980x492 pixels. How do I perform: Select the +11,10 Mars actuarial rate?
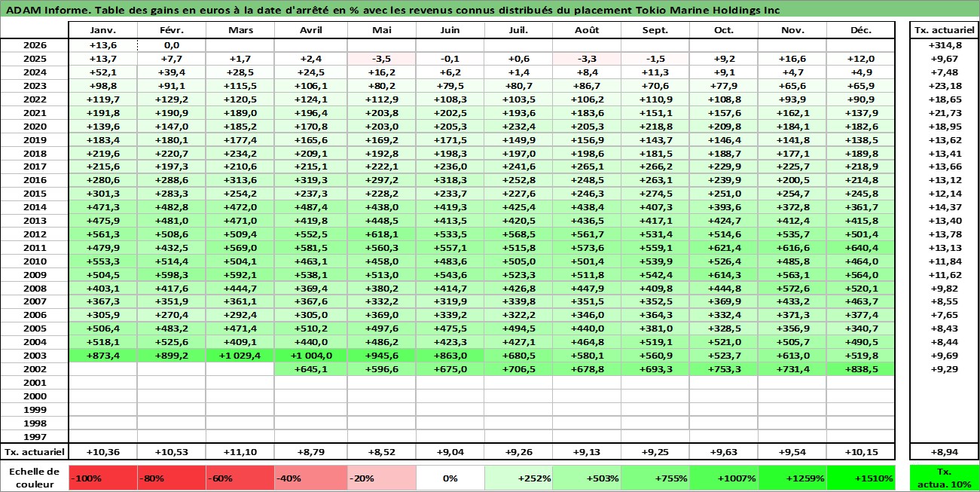[x=240, y=452]
